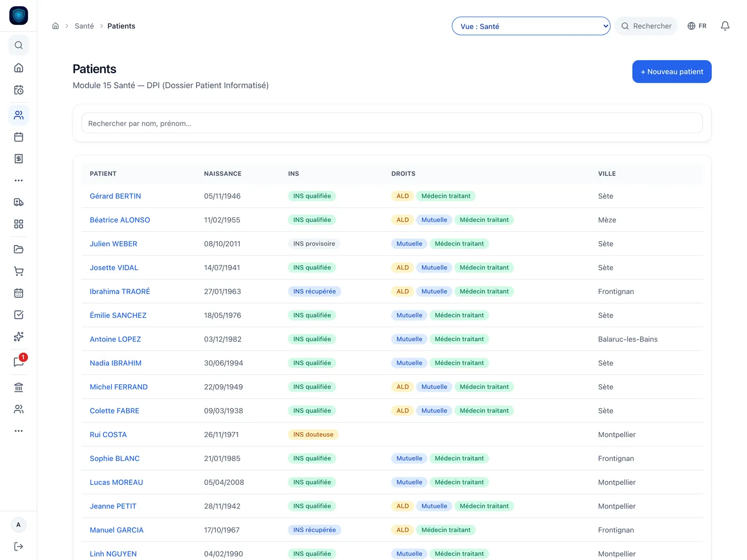Image resolution: width=747 pixels, height=560 pixels.
Task: Click the Santé breadcrumb
Action: pyautogui.click(x=84, y=26)
